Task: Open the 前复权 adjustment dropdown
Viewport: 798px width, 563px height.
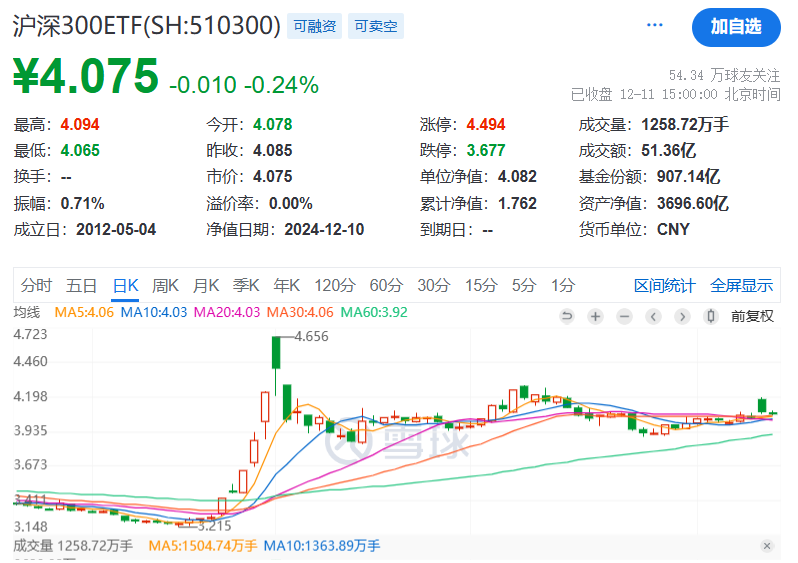Action: pyautogui.click(x=752, y=317)
